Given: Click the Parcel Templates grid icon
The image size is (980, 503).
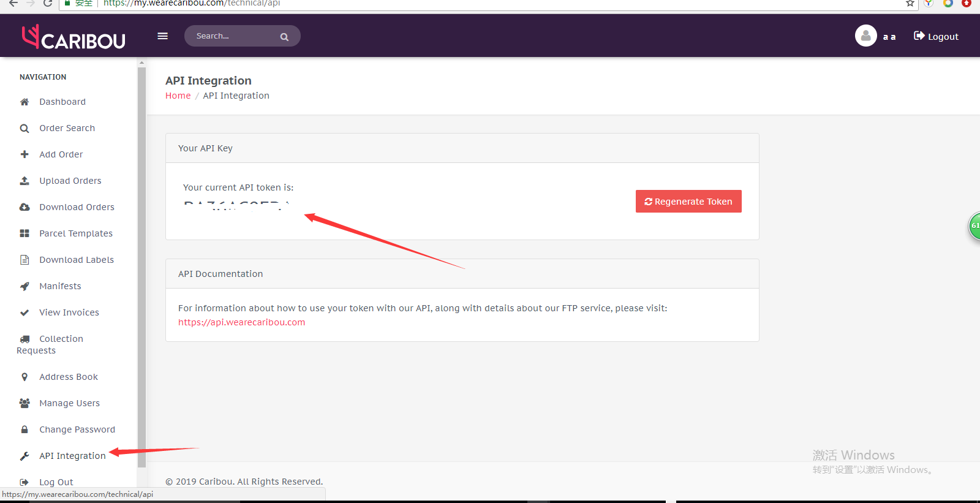Looking at the screenshot, I should pos(24,233).
